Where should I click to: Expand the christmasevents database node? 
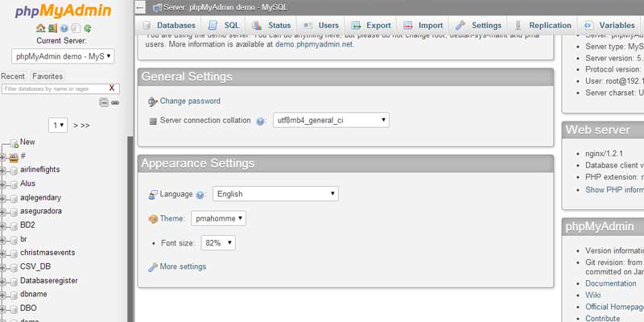[2, 254]
